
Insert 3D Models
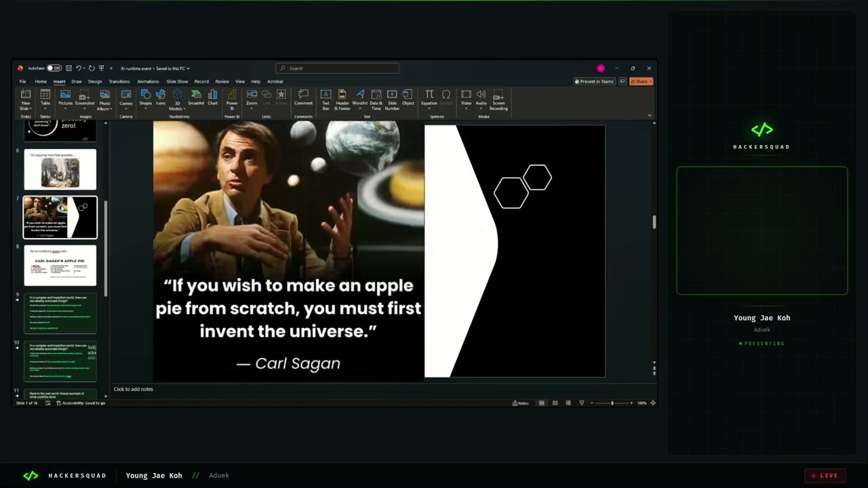click(x=177, y=99)
